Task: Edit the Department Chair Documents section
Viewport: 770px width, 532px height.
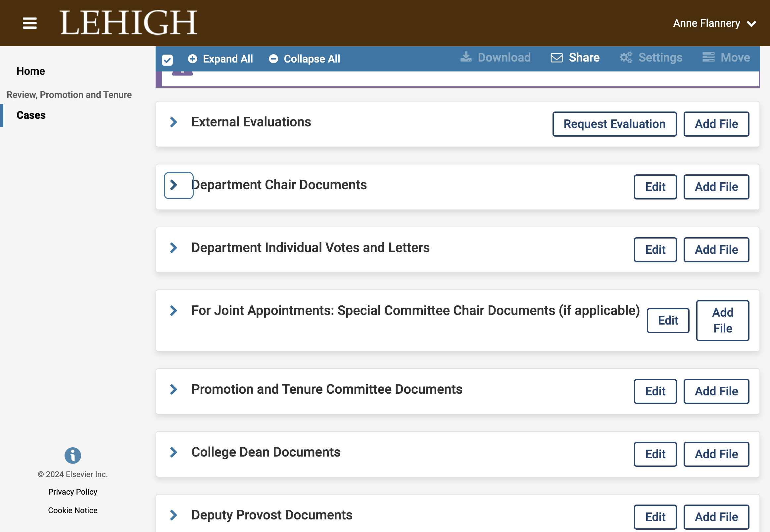Action: [655, 187]
